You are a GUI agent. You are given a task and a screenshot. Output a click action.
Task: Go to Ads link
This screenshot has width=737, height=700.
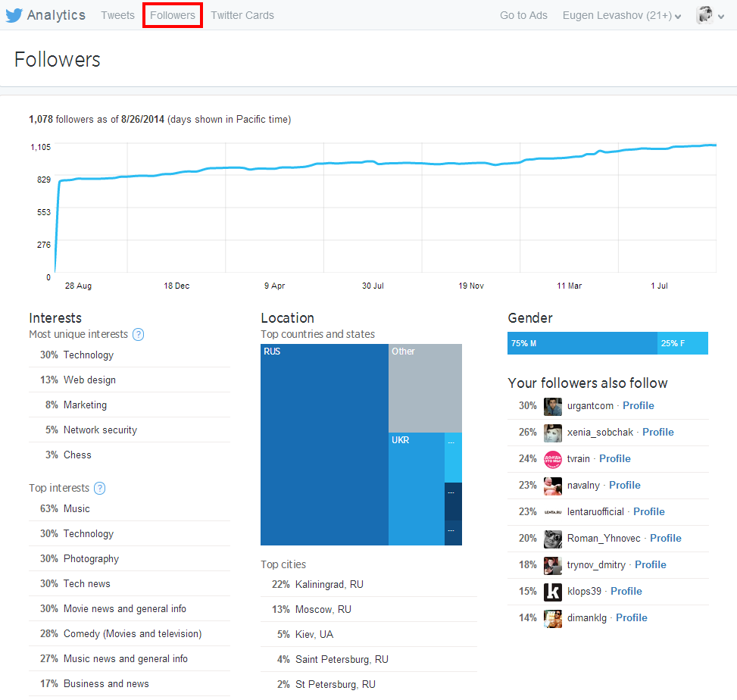pyautogui.click(x=523, y=15)
